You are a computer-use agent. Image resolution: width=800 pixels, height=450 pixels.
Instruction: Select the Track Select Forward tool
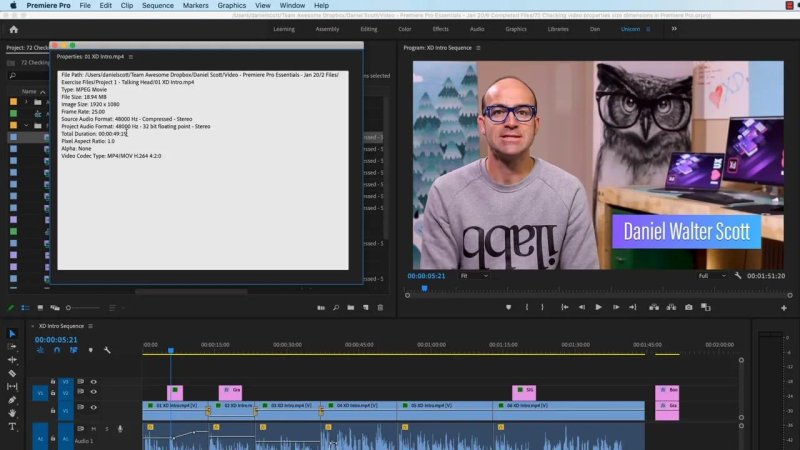[12, 346]
